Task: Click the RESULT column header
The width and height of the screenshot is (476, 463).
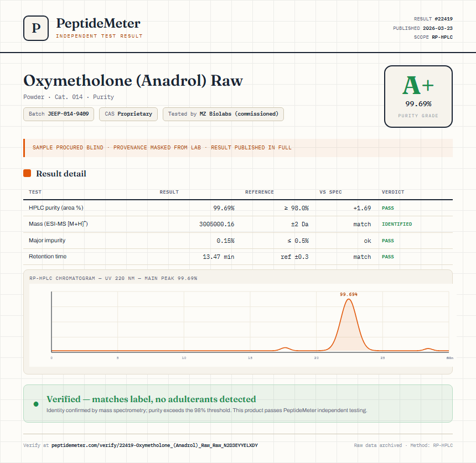Action: 169,192
